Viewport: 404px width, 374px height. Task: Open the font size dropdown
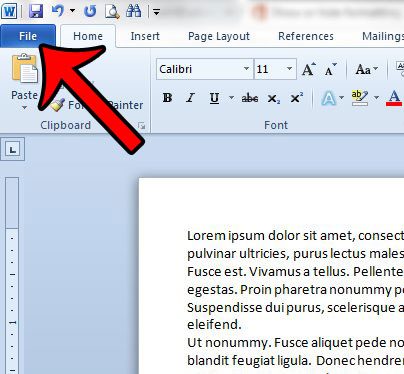point(290,69)
